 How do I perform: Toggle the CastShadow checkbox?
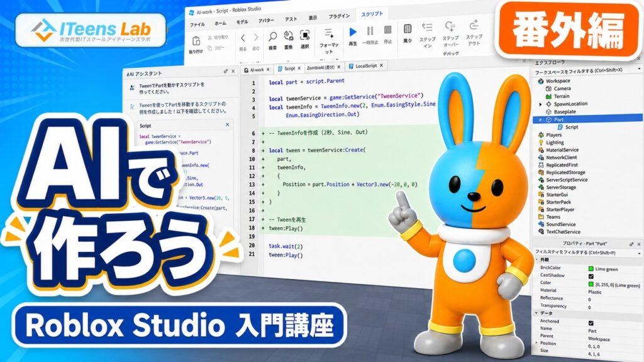coord(591,277)
